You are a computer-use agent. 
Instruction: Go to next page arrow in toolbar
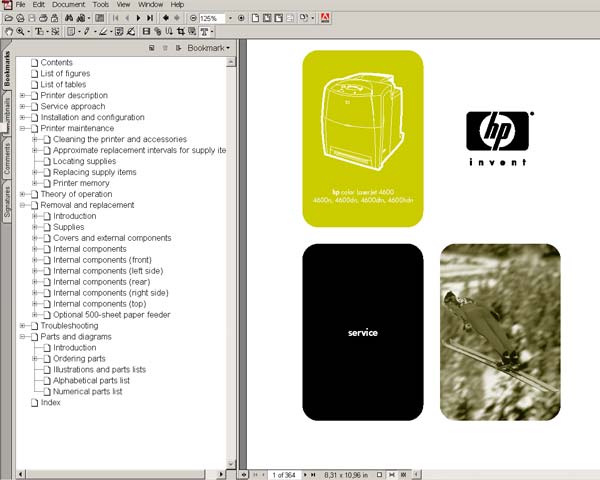pyautogui.click(x=139, y=18)
